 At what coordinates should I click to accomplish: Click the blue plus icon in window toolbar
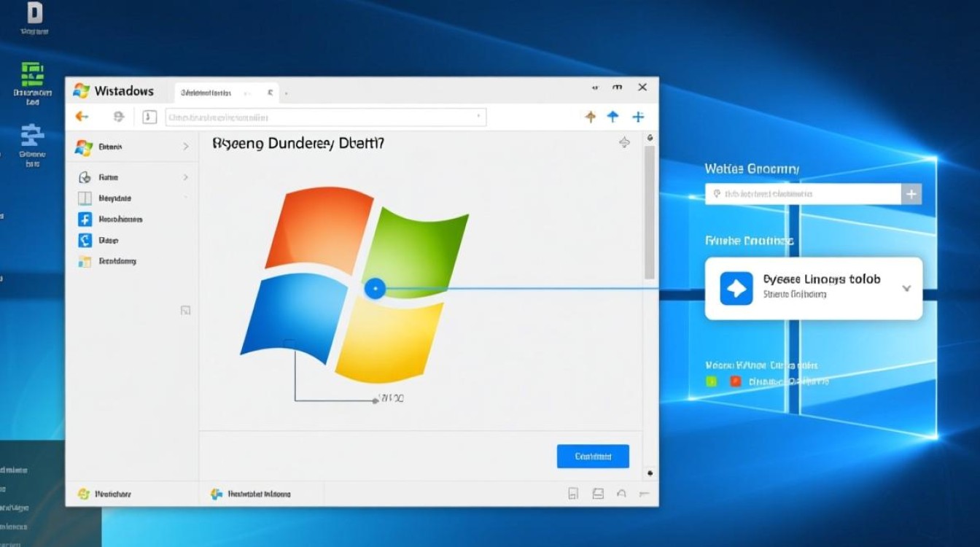pyautogui.click(x=638, y=117)
